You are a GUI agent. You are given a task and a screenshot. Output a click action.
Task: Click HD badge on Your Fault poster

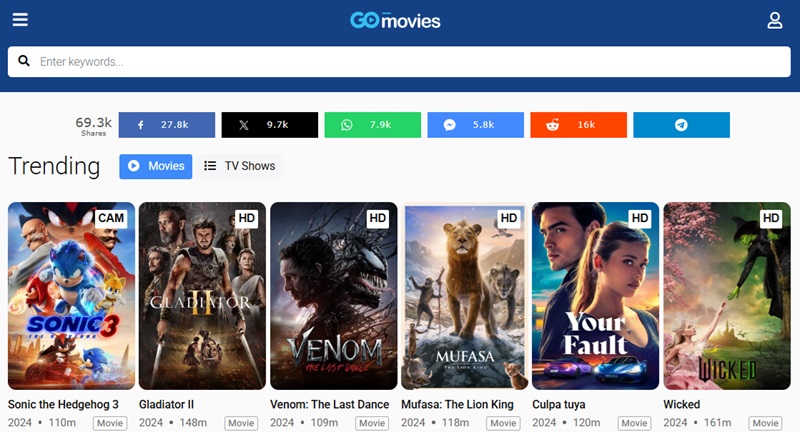coord(640,218)
